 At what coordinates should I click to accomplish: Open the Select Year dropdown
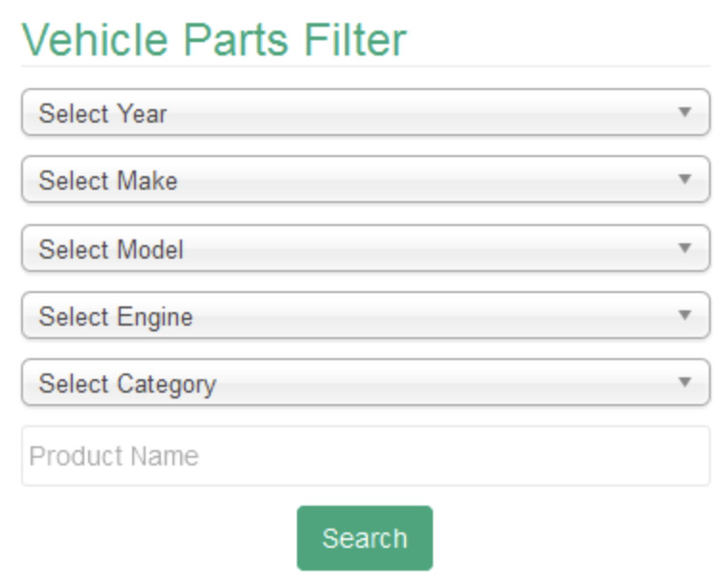tap(365, 113)
